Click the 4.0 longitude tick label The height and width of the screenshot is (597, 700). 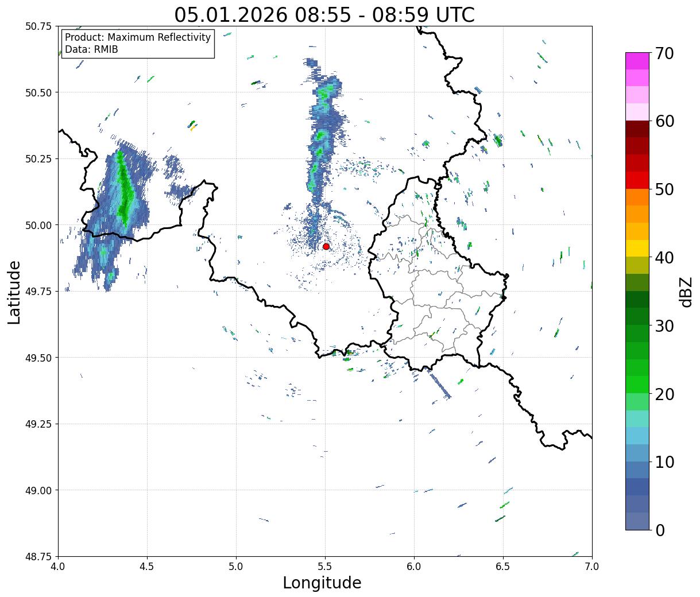(58, 567)
